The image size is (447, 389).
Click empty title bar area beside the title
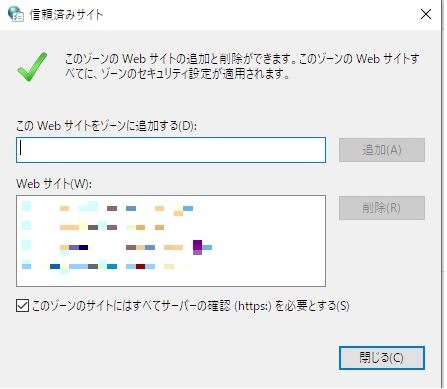260,15
